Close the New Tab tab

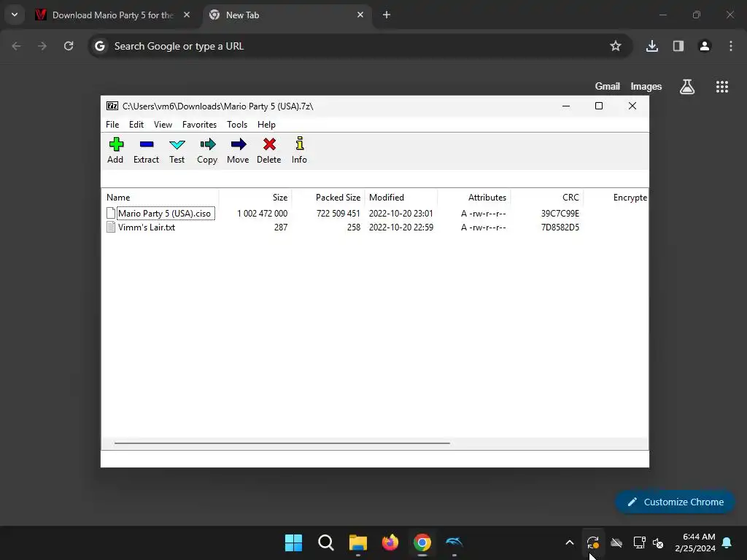click(360, 15)
